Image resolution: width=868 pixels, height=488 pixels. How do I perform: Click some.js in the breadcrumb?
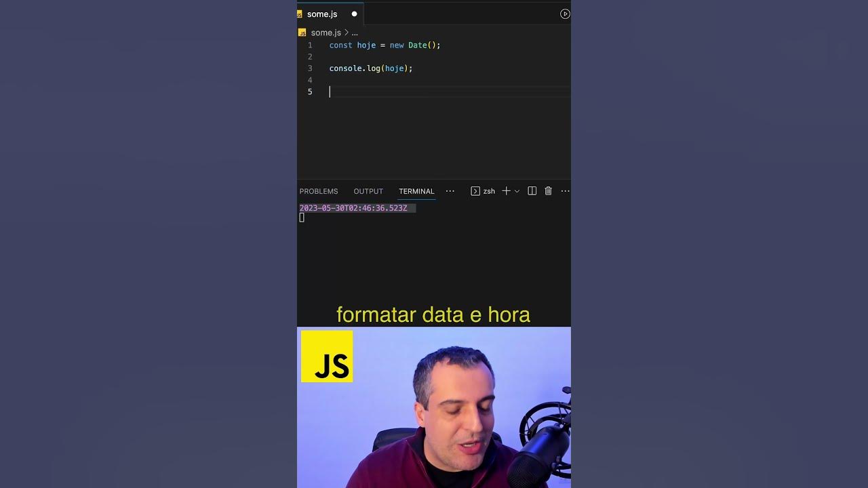[x=325, y=33]
